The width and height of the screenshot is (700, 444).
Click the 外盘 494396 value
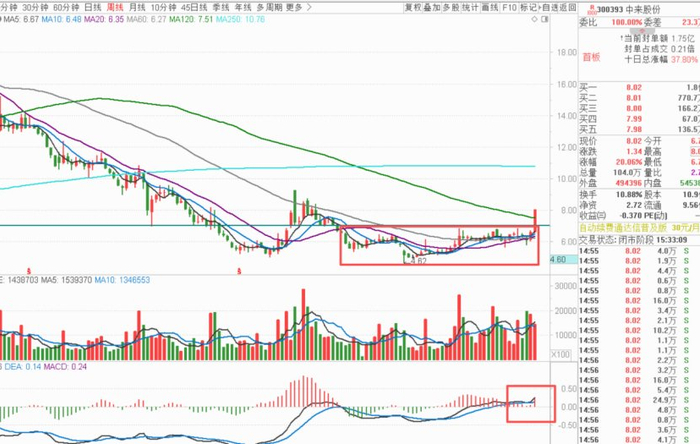629,183
